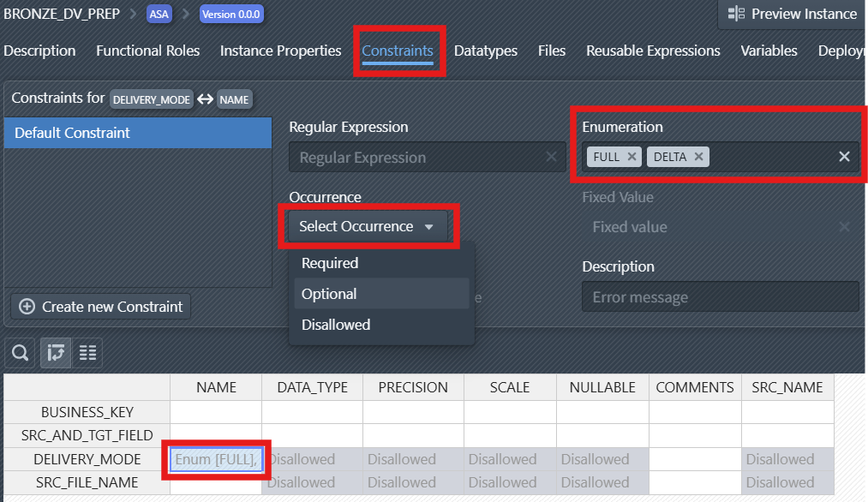Go to the Functional Roles tab
The height and width of the screenshot is (502, 868).
pyautogui.click(x=147, y=51)
